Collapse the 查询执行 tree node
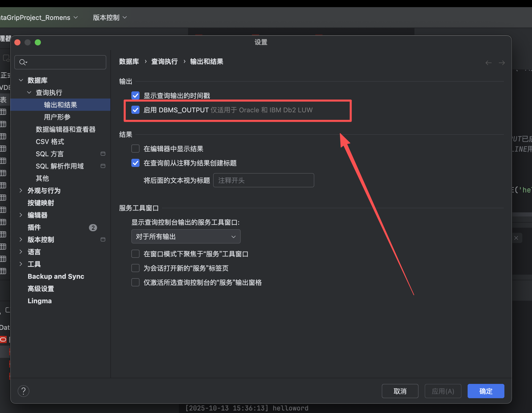Image resolution: width=532 pixels, height=413 pixels. (29, 92)
